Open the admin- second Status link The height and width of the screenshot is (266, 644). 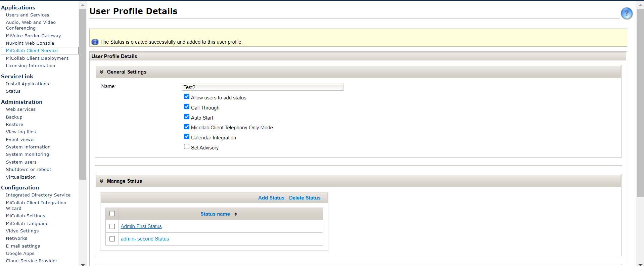point(145,239)
